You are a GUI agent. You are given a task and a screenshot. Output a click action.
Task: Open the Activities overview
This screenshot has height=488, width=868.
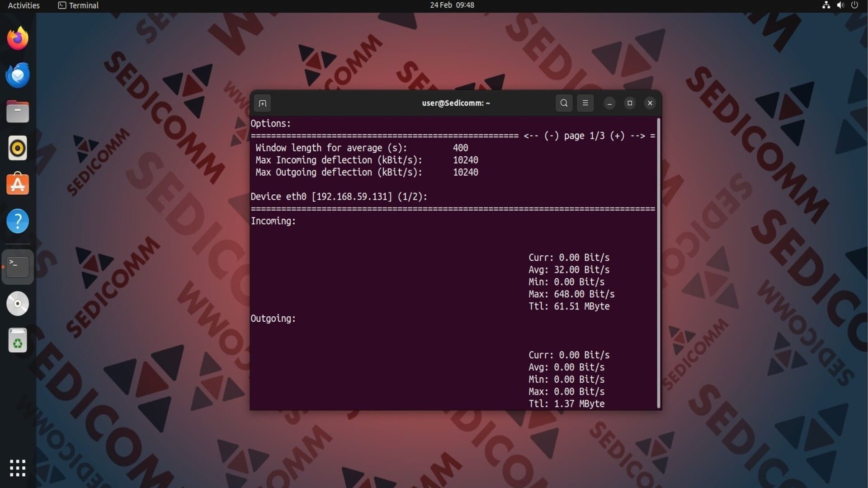pyautogui.click(x=24, y=5)
